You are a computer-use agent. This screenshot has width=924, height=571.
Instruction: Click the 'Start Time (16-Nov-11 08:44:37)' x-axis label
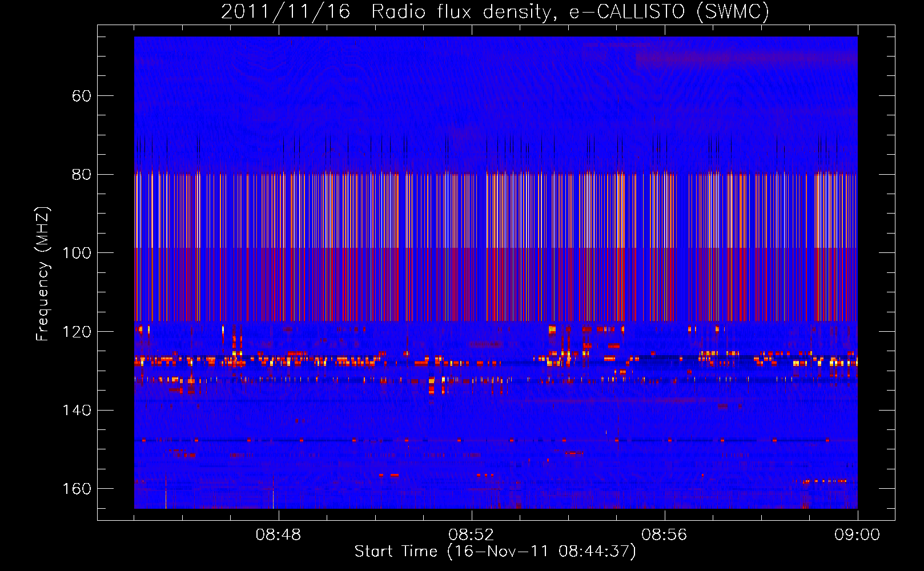pos(495,552)
